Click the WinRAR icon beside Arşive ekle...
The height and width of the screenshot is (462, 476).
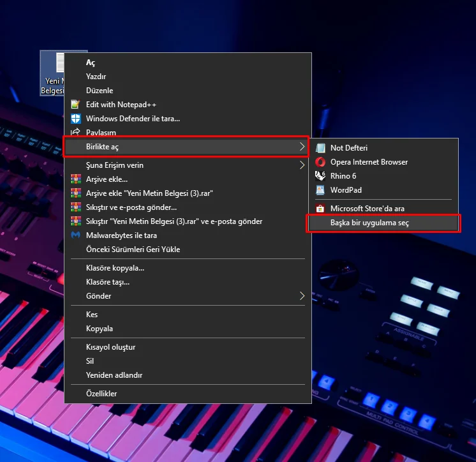coord(76,179)
